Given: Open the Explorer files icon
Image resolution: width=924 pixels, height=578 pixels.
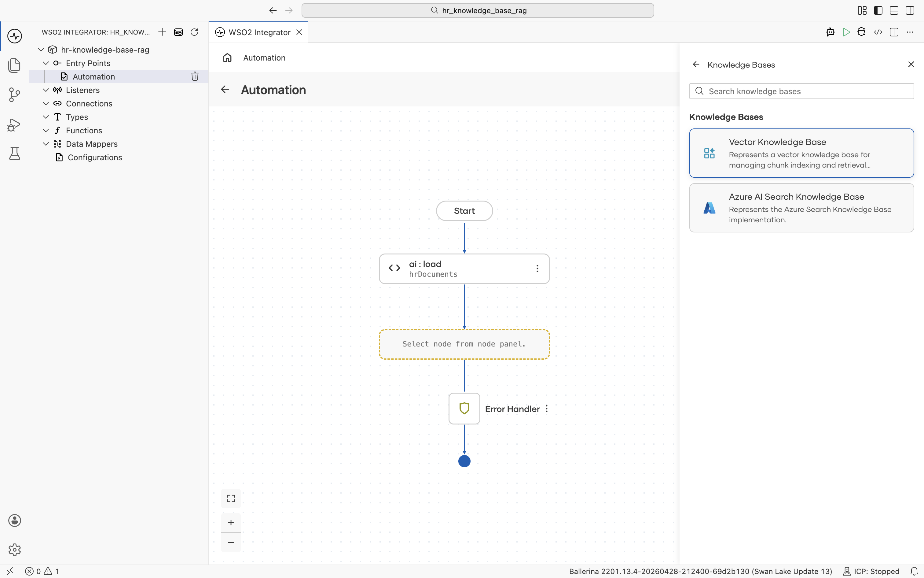Looking at the screenshot, I should tap(14, 65).
